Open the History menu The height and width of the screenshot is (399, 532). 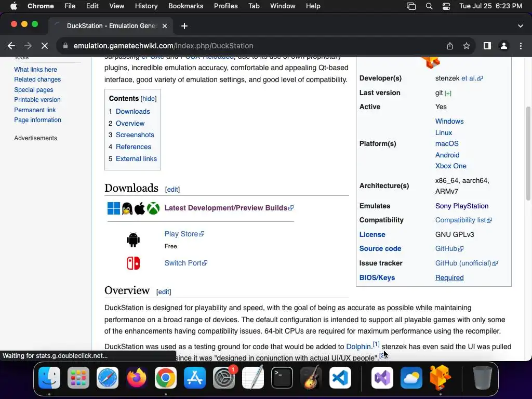pyautogui.click(x=146, y=6)
